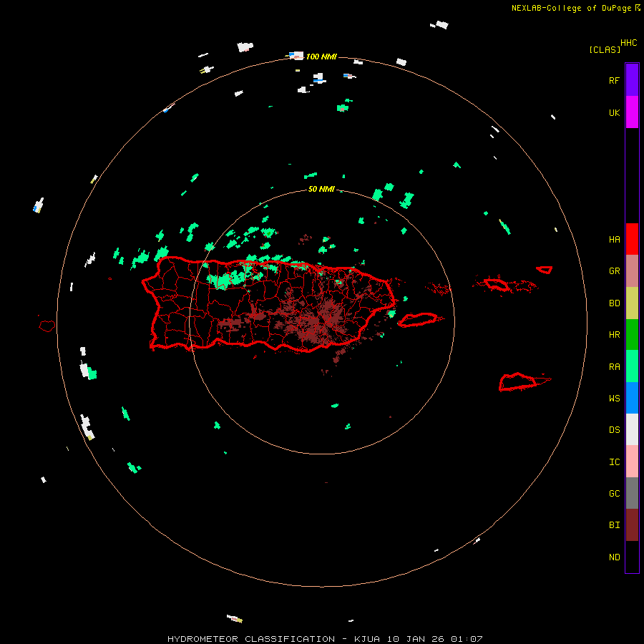Click the [CLAS] units label

(x=605, y=49)
